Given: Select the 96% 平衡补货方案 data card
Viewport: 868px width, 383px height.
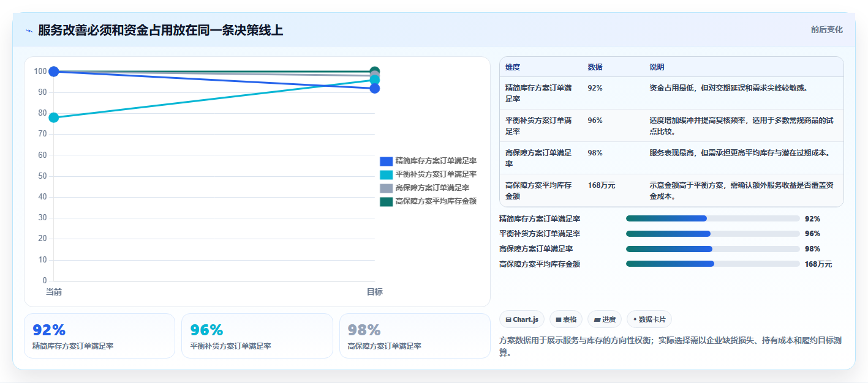Looking at the screenshot, I should [x=257, y=336].
